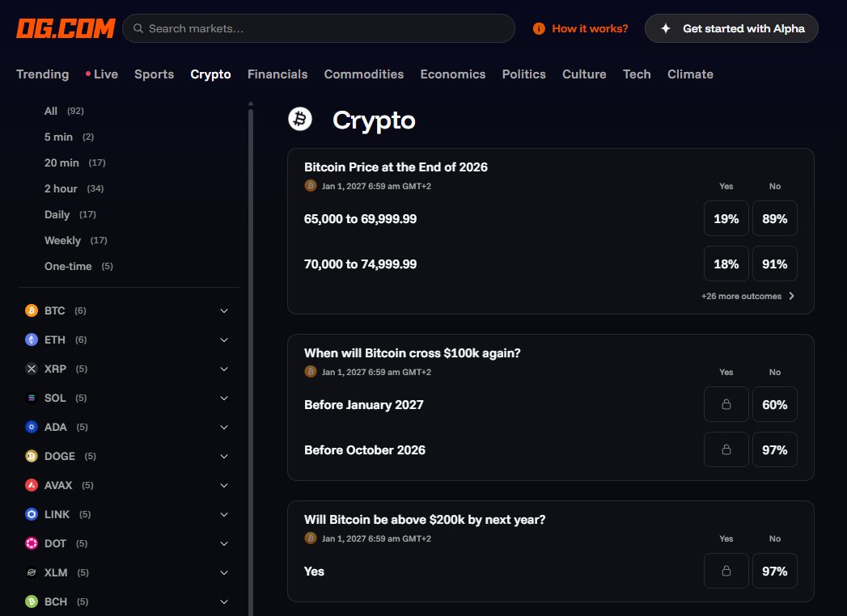Buy No 60% for Before January 2027
This screenshot has height=616, width=847.
click(775, 404)
